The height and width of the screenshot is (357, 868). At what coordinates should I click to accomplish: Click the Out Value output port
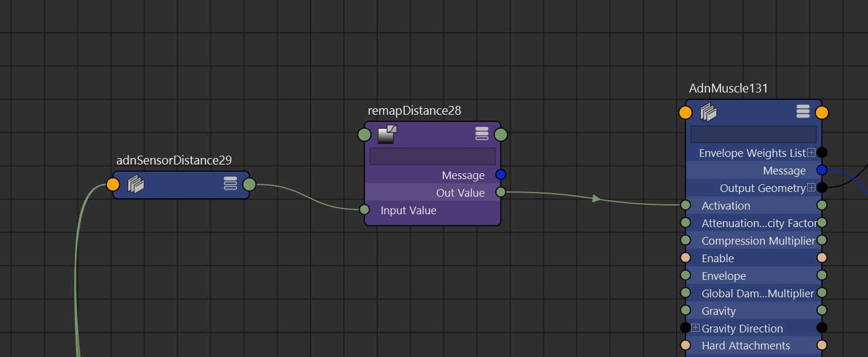501,192
